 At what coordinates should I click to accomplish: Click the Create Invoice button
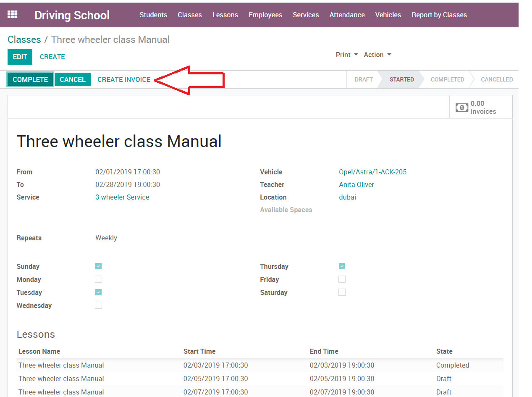point(124,79)
